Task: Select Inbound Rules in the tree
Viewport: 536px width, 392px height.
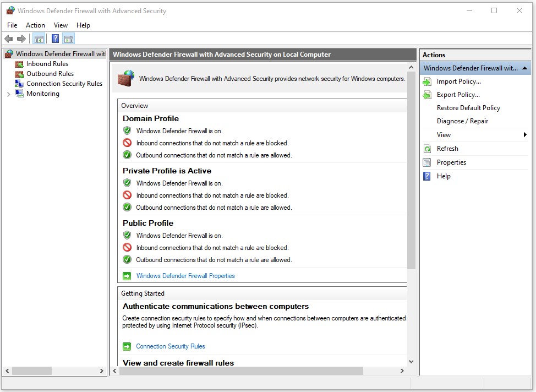Action: tap(47, 64)
